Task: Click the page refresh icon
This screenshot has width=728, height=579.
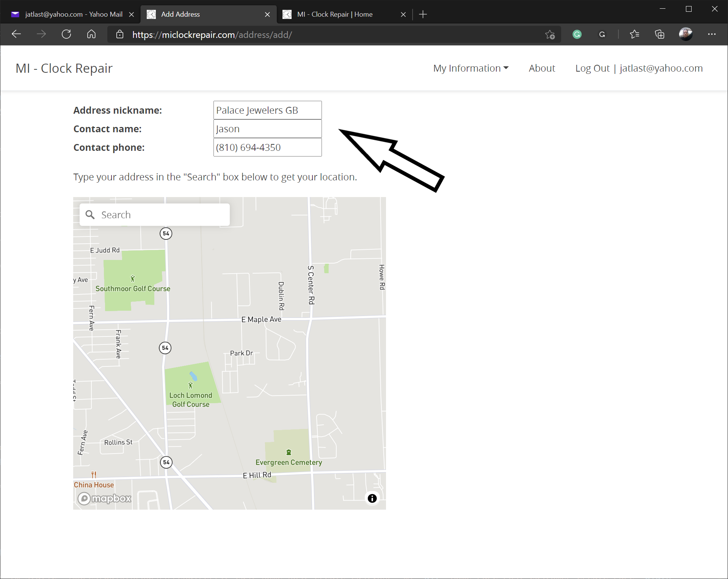Action: click(66, 34)
